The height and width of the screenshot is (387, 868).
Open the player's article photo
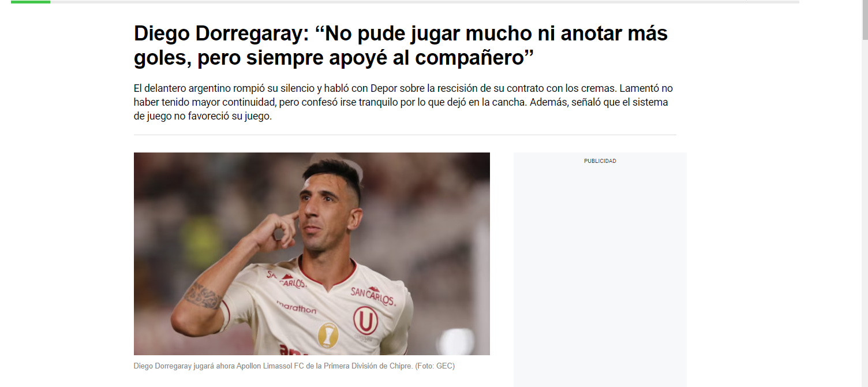(x=312, y=254)
